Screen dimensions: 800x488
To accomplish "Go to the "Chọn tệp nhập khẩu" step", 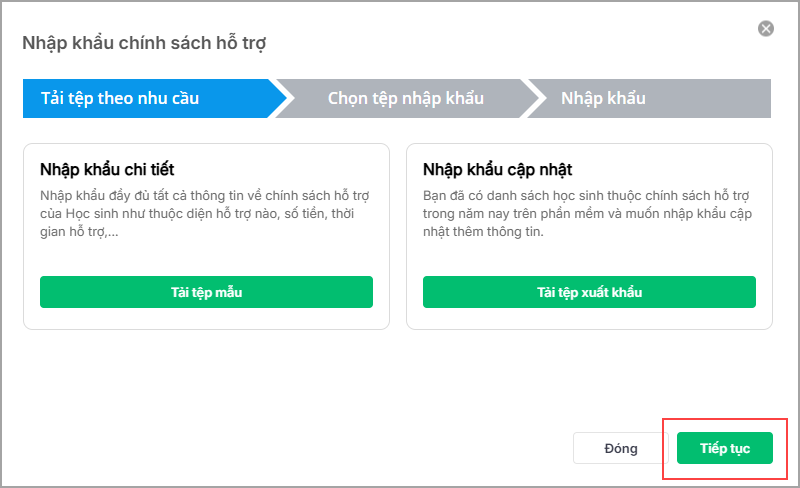I will pos(405,98).
